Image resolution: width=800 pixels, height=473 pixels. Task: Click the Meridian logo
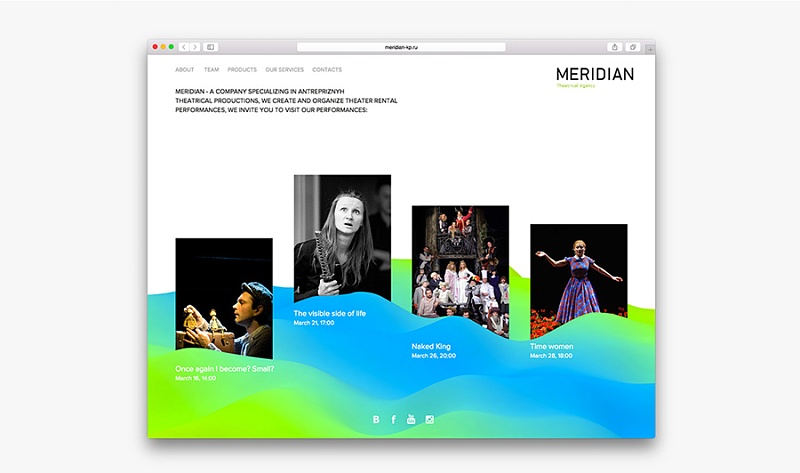pyautogui.click(x=594, y=75)
